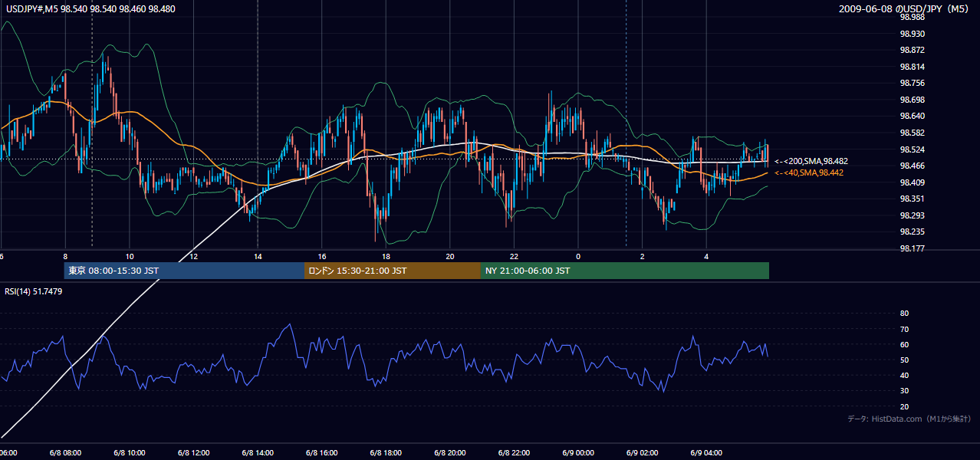980x460 pixels.
Task: Click RSI scale level 70
Action: (x=904, y=329)
